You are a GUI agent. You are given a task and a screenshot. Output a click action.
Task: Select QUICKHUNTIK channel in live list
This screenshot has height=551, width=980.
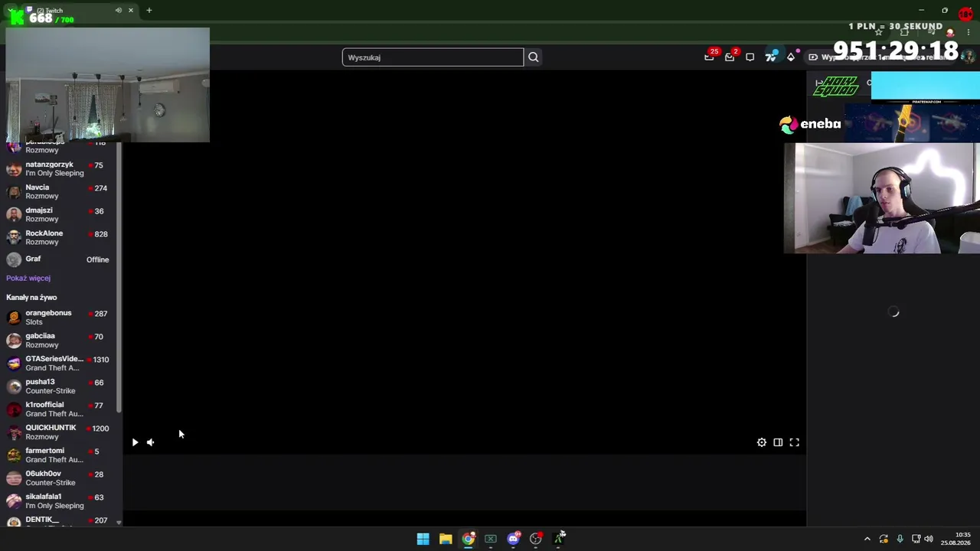pos(60,432)
